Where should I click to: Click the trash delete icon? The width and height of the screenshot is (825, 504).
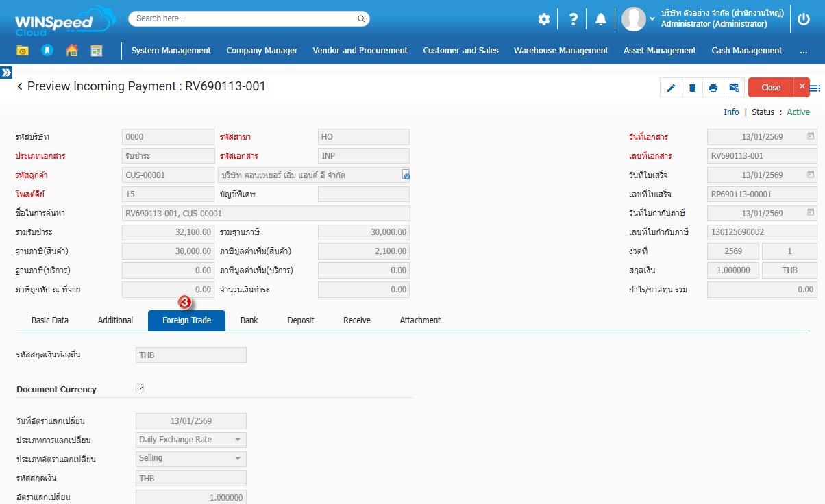click(692, 88)
